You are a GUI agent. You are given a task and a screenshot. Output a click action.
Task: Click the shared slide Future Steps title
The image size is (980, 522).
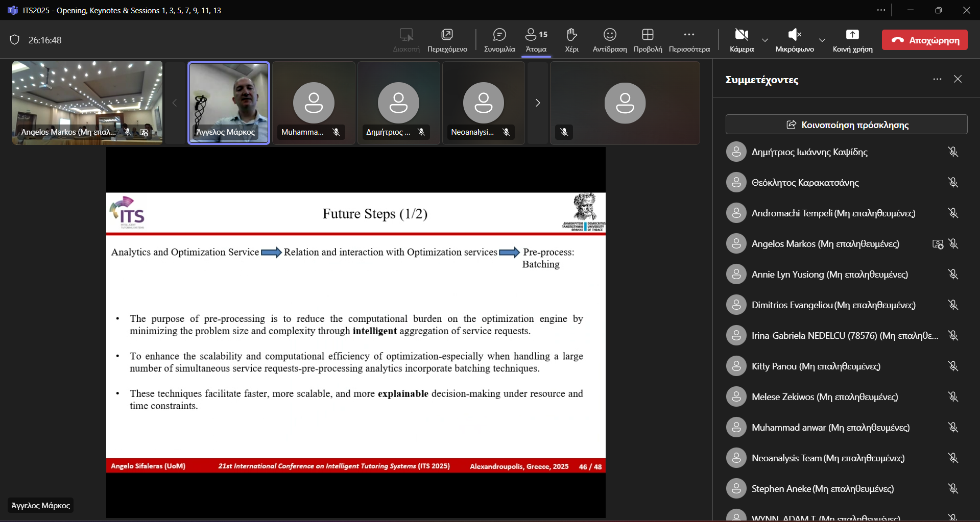click(375, 214)
